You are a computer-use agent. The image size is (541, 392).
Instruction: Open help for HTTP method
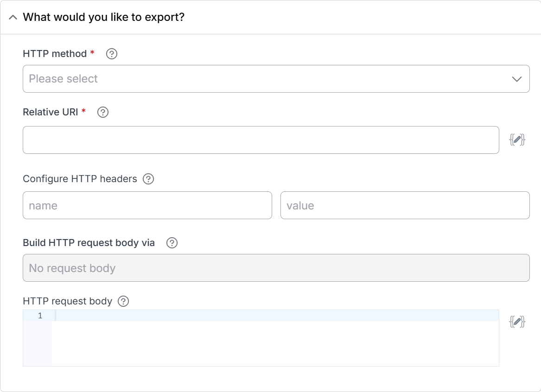tap(111, 54)
